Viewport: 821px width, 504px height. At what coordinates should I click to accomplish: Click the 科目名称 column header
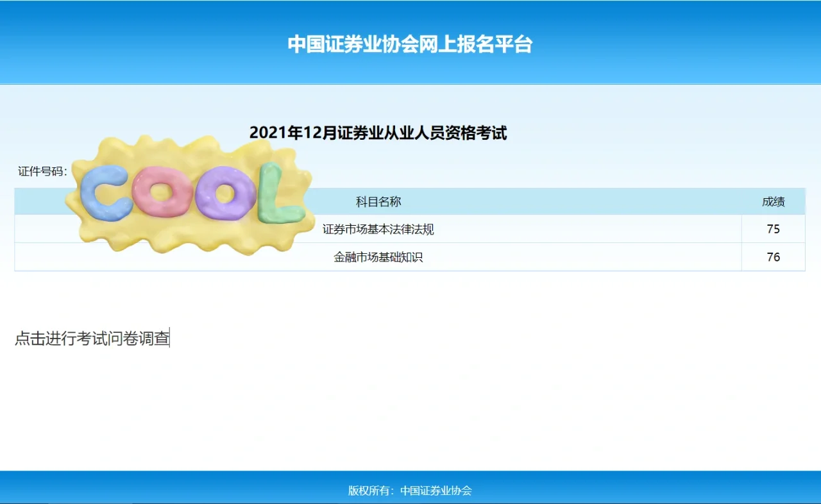[378, 202]
